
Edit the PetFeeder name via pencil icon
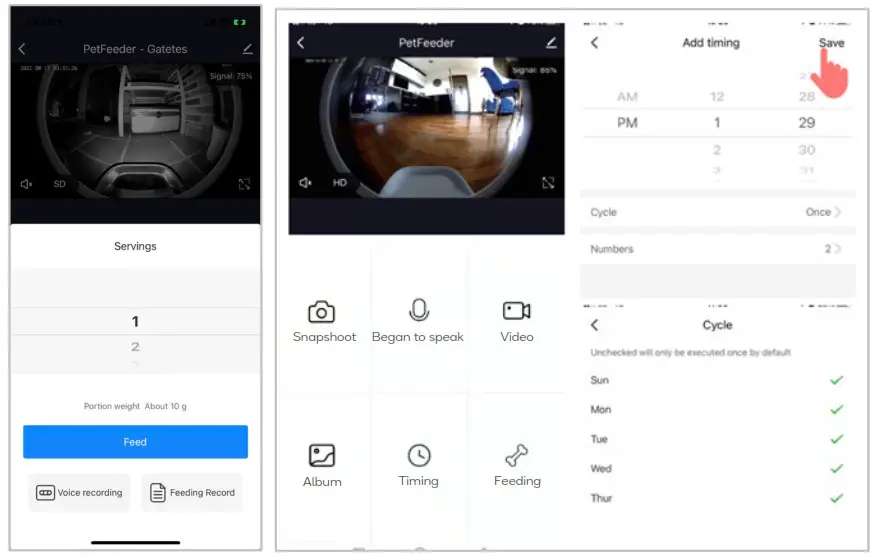pyautogui.click(x=551, y=42)
